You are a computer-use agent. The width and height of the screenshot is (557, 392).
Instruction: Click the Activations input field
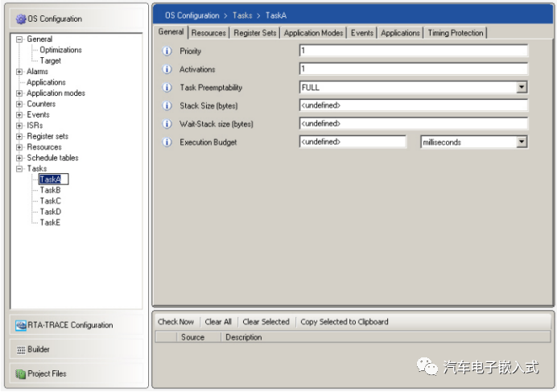(414, 69)
